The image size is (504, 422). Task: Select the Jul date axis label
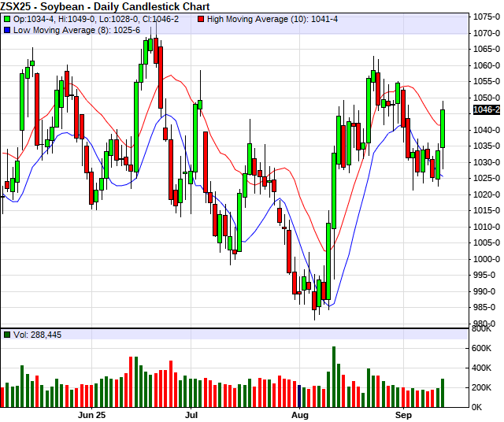coord(191,414)
